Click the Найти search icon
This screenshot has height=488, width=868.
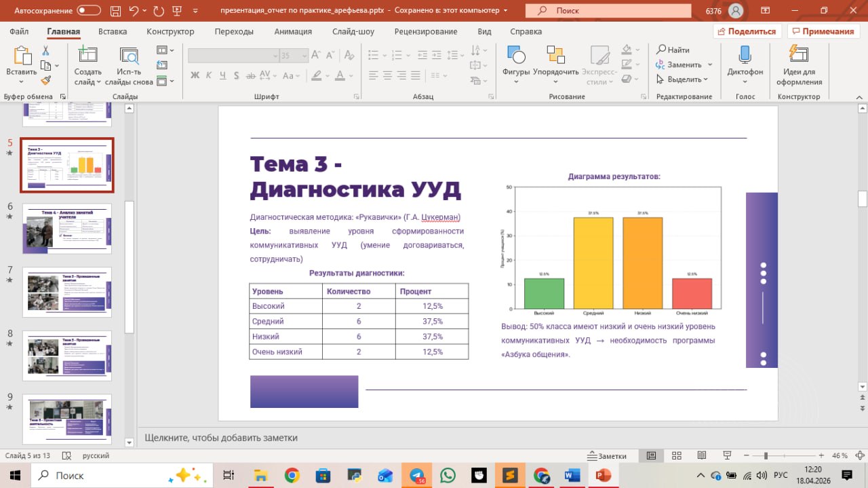[x=661, y=50]
